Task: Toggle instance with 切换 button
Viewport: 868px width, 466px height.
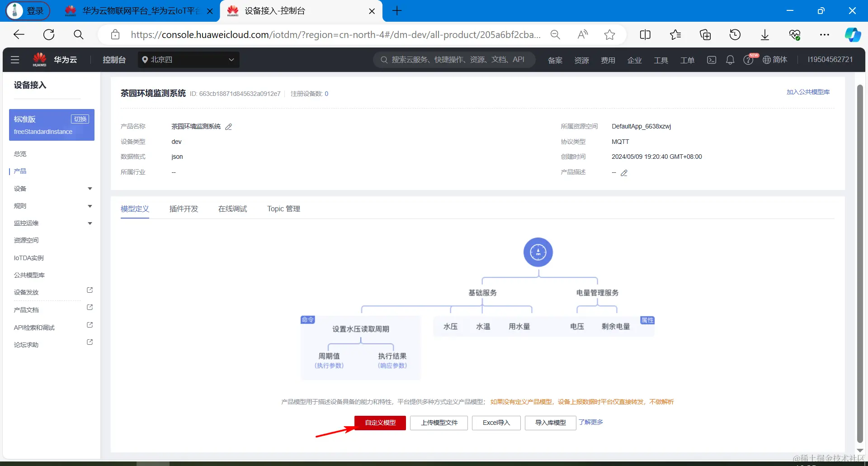Action: [80, 119]
